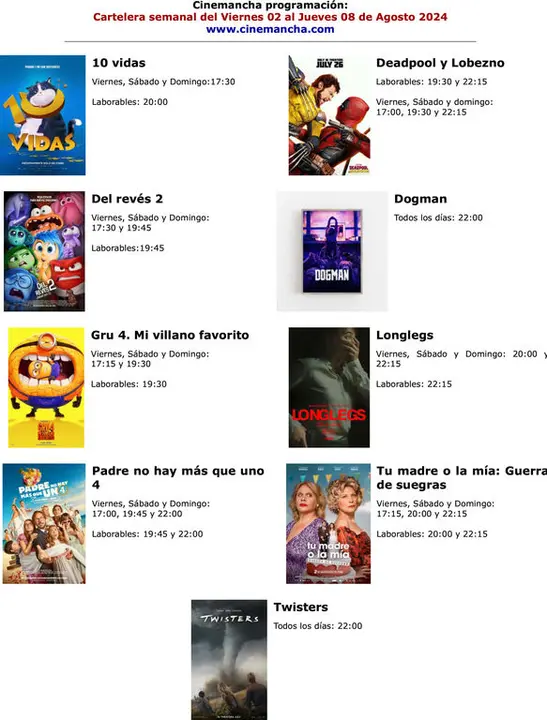The image size is (547, 720).
Task: Open the Dogman poster image
Action: click(332, 251)
